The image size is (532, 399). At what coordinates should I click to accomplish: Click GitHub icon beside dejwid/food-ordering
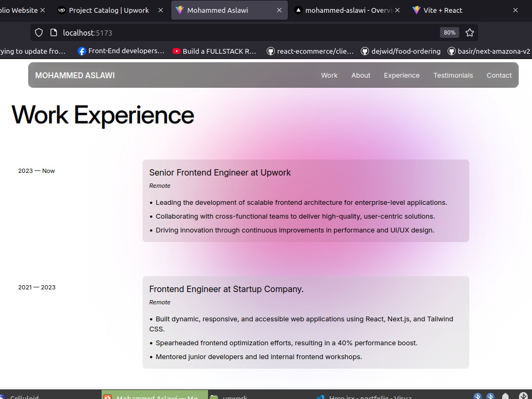tap(365, 51)
